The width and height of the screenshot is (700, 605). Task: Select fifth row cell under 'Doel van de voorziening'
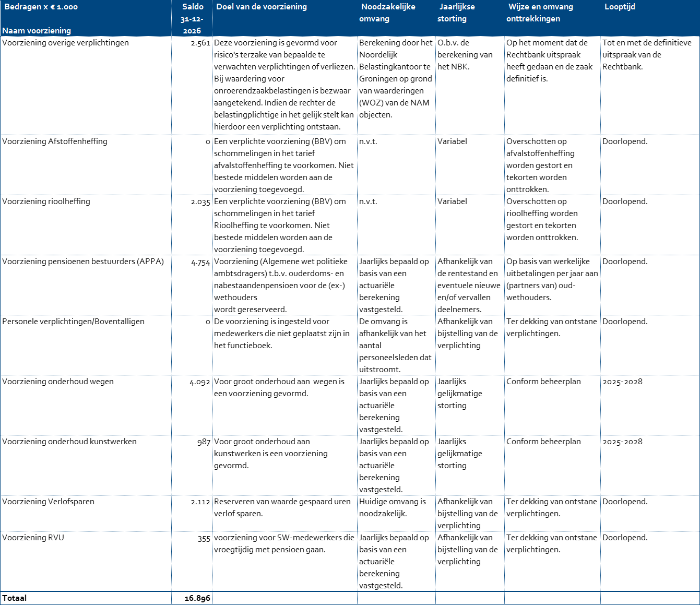285,345
